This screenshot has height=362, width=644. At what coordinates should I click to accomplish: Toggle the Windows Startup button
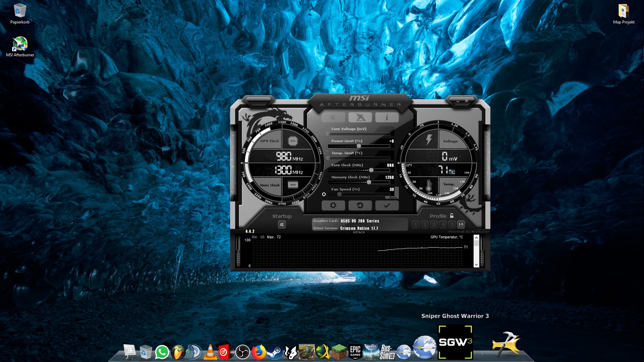click(x=282, y=225)
